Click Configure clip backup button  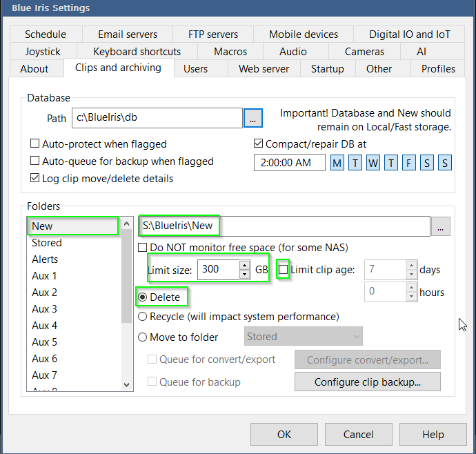point(367,382)
